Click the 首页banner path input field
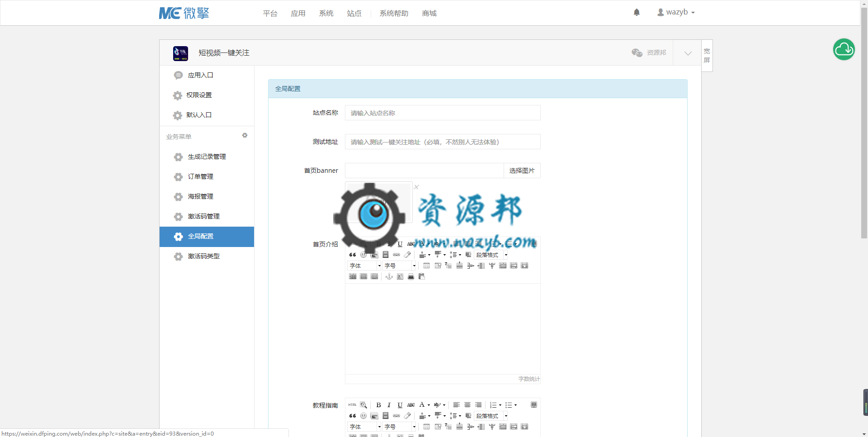 (x=424, y=171)
